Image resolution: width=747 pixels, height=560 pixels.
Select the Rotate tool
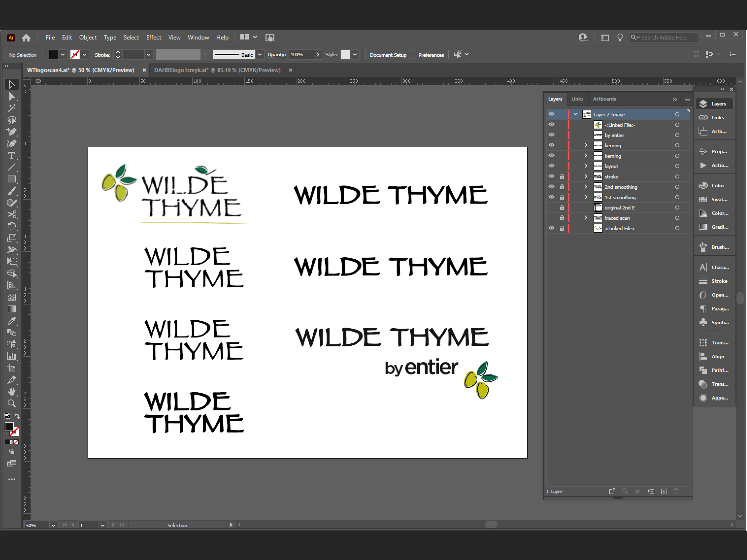11,227
